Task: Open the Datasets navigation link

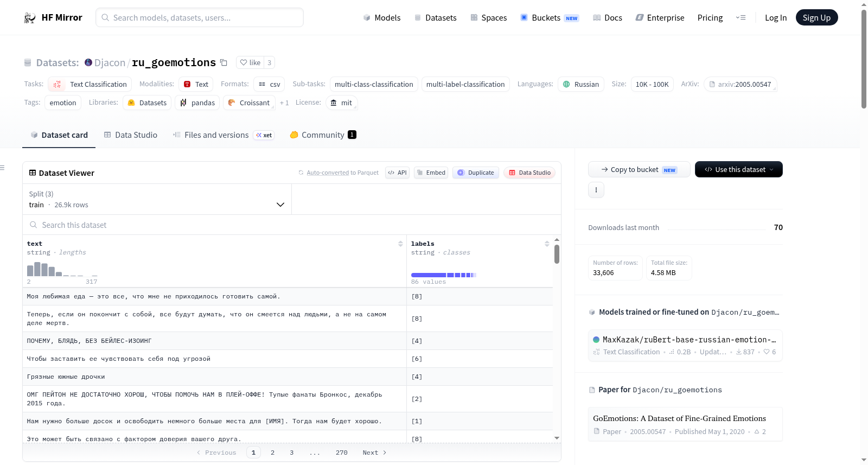Action: [x=435, y=18]
